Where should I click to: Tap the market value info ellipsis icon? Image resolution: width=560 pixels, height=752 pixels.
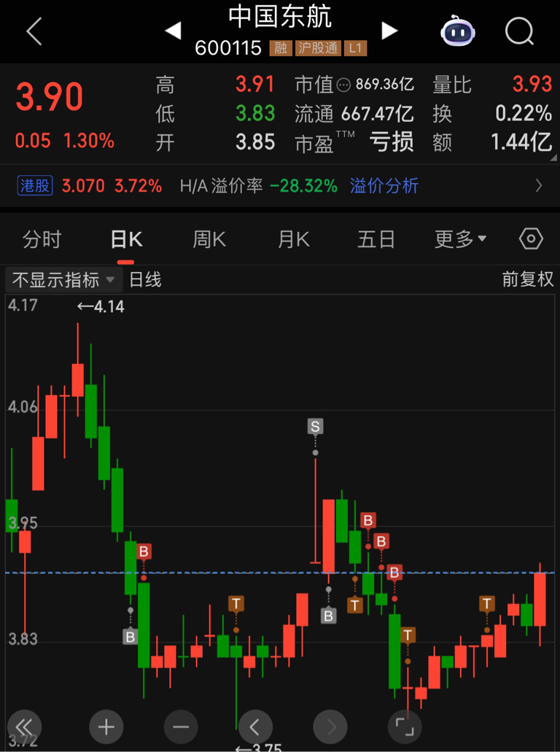tap(343, 85)
